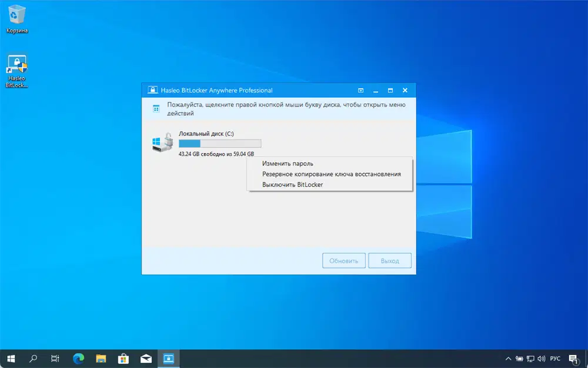Expand the hidden tray icons chevron
588x368 pixels.
pyautogui.click(x=508, y=359)
